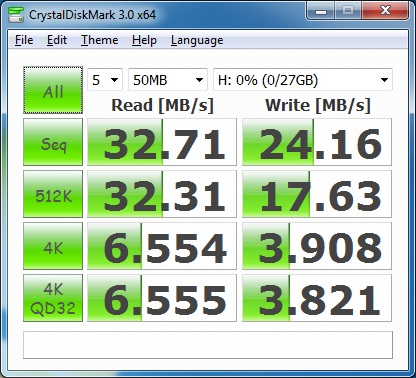Start the 512K benchmark test
The width and height of the screenshot is (416, 378).
coord(53,194)
